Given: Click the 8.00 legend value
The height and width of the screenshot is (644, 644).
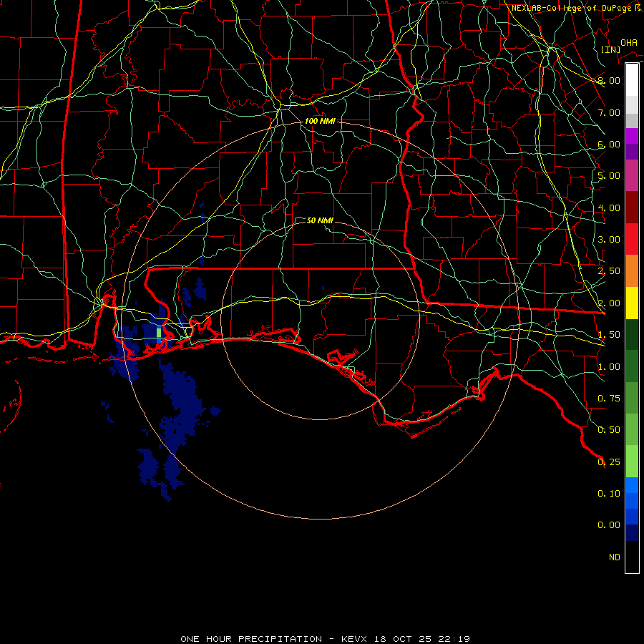Looking at the screenshot, I should coord(609,80).
